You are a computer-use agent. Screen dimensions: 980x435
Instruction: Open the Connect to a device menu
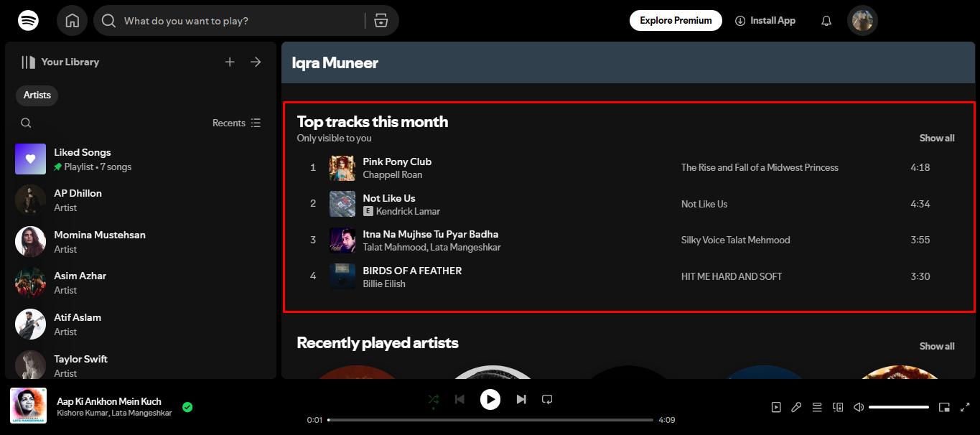pos(837,407)
